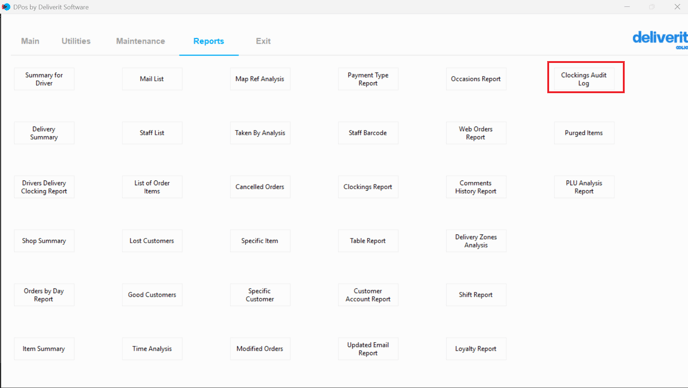View the Web Orders Report
688x388 pixels.
point(476,133)
